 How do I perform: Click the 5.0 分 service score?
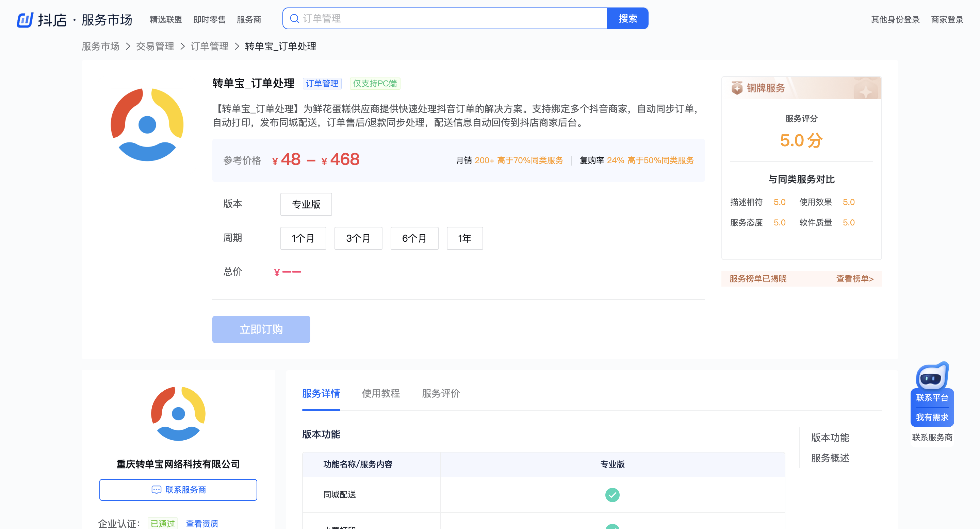[x=801, y=141]
